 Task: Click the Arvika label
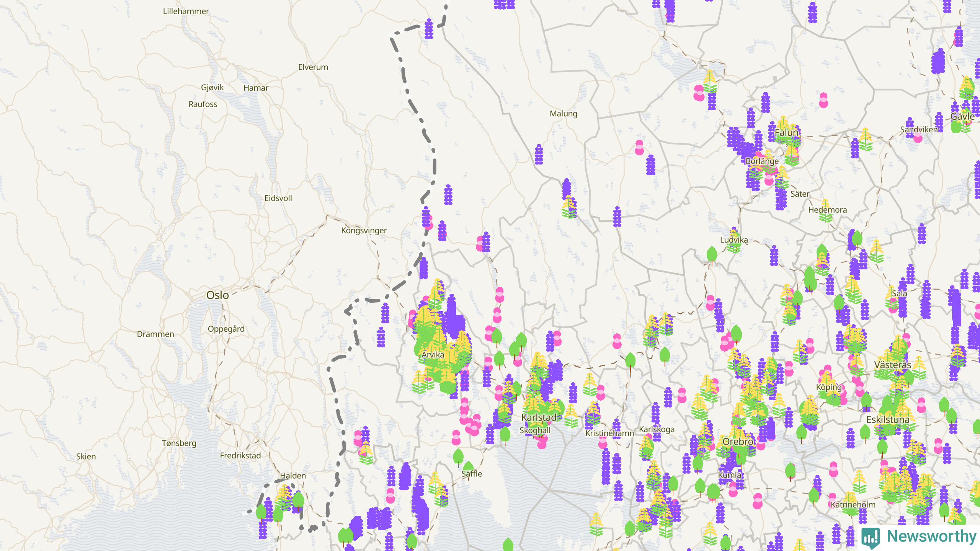(433, 355)
